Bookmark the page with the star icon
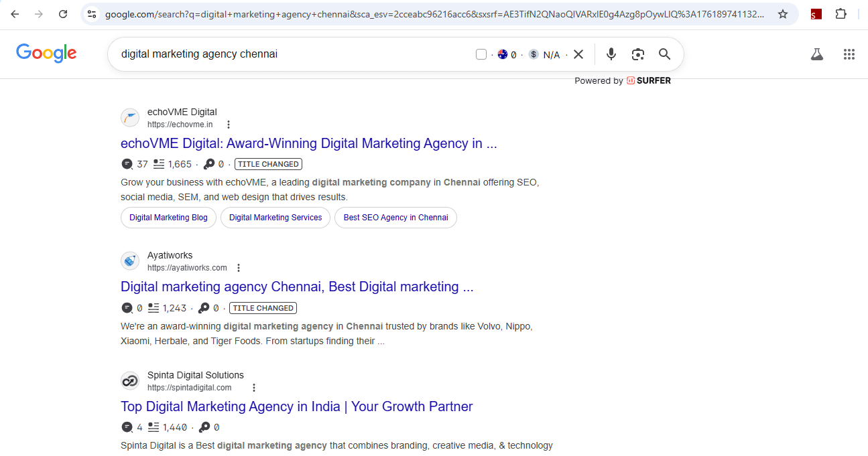The height and width of the screenshot is (456, 868). (x=782, y=13)
